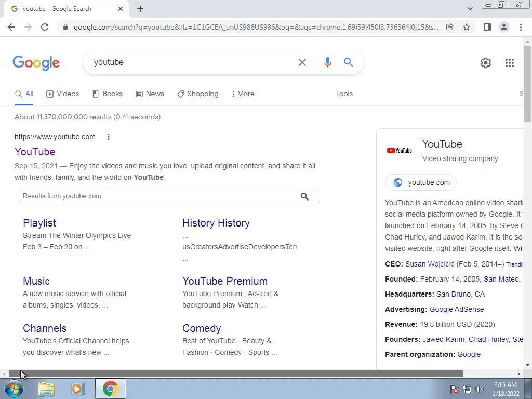Viewport: 532px width, 399px height.
Task: Open the Chad Hurley founder link
Action: pos(488,340)
